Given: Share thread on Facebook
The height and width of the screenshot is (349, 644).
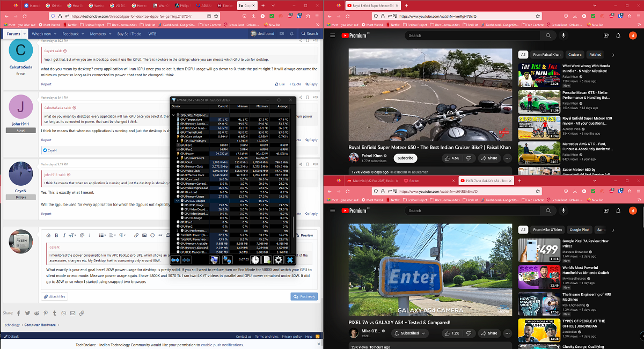Looking at the screenshot, I should [x=18, y=313].
